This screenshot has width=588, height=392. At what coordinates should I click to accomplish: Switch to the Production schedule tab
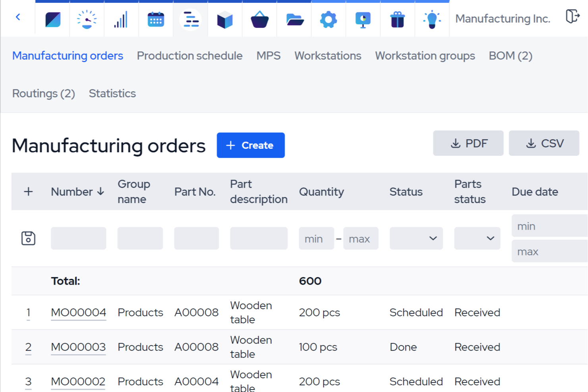click(x=190, y=56)
